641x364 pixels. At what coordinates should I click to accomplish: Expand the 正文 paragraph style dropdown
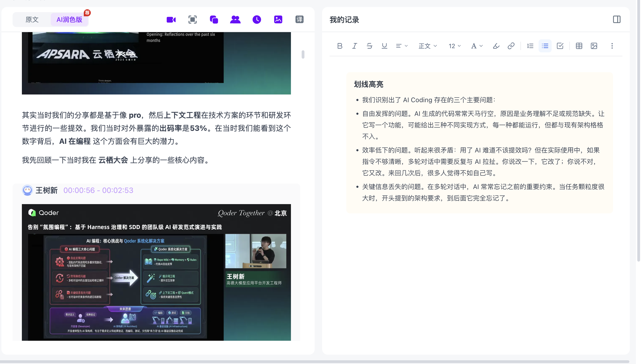point(428,46)
